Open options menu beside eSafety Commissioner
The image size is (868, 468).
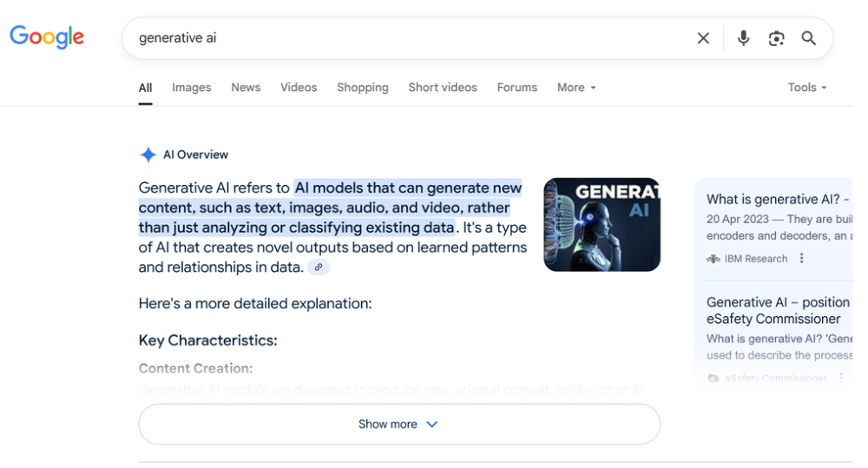pos(841,378)
